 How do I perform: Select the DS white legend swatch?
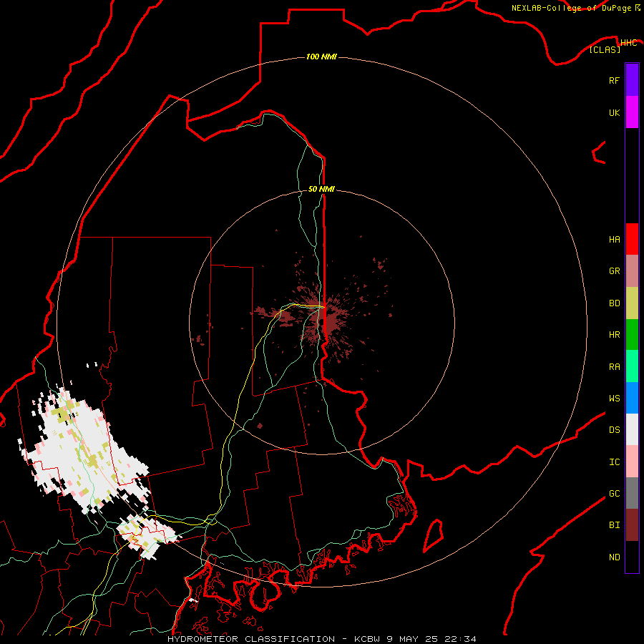coord(632,429)
